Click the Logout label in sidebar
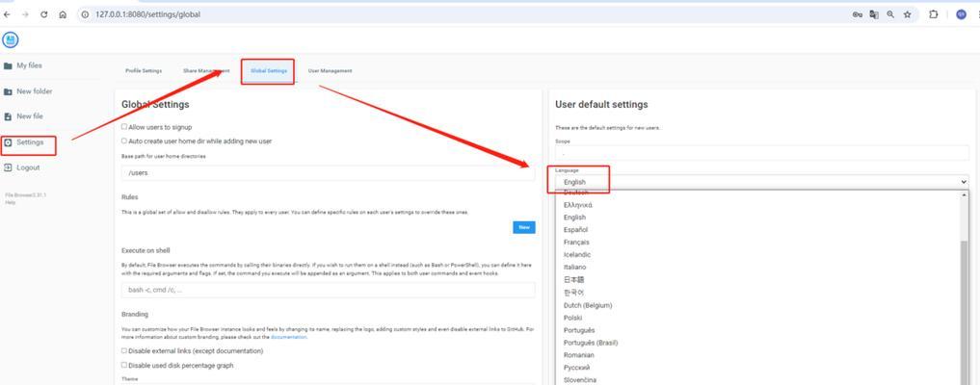This screenshot has width=980, height=385. coord(28,167)
